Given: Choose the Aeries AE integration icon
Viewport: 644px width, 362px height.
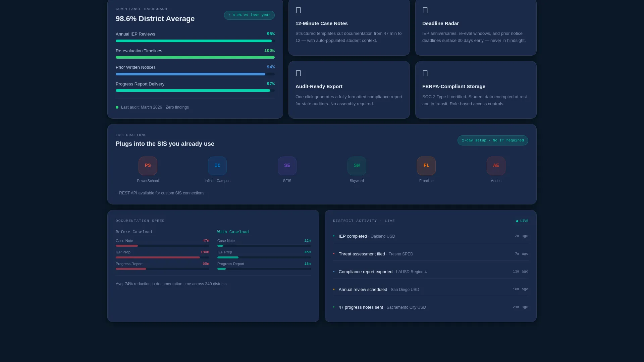Looking at the screenshot, I should point(496,166).
